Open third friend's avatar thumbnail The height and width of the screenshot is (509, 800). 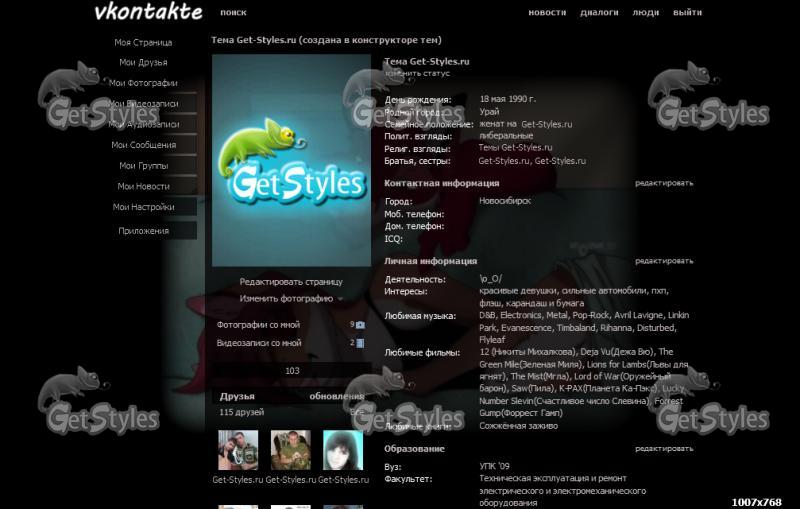click(x=342, y=451)
